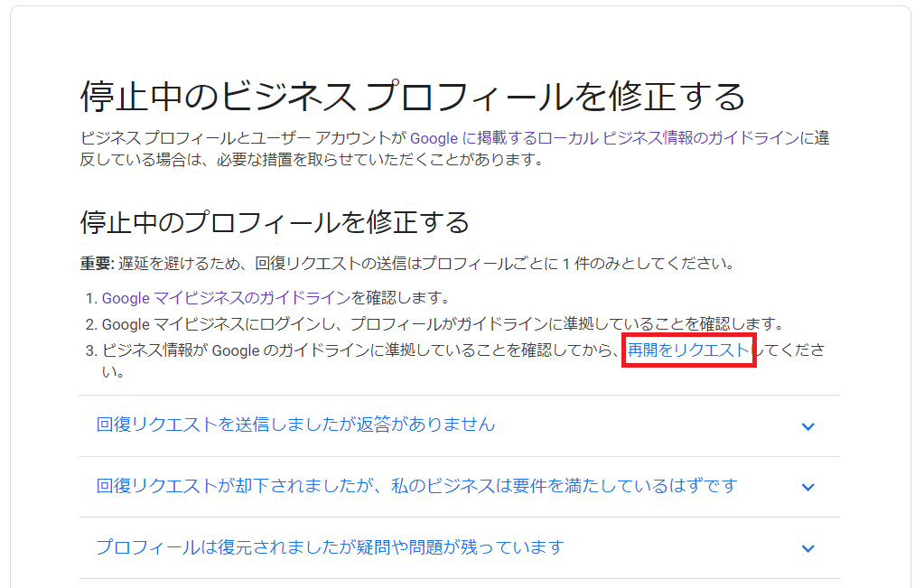This screenshot has height=588, width=924.
Task: Click step 2 text about Google マイビジネスにログインし
Action: (443, 324)
